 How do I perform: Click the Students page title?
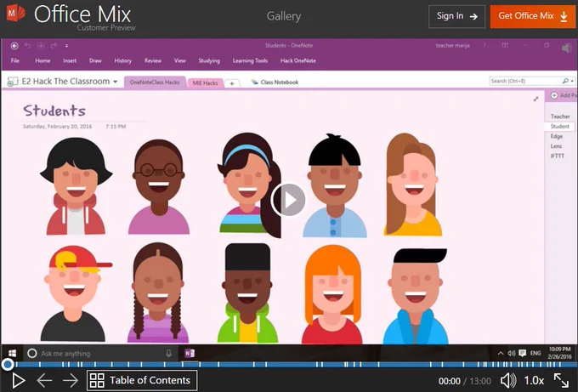(54, 111)
